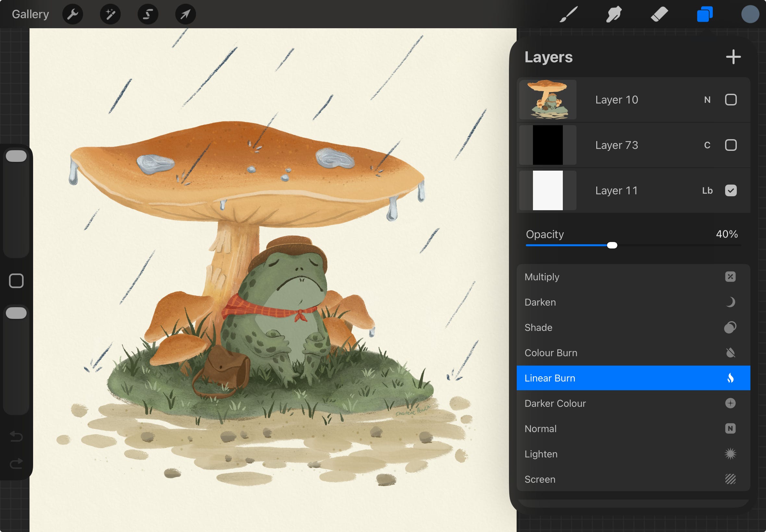The width and height of the screenshot is (766, 532).
Task: Choose Darken blend mode
Action: (x=633, y=302)
